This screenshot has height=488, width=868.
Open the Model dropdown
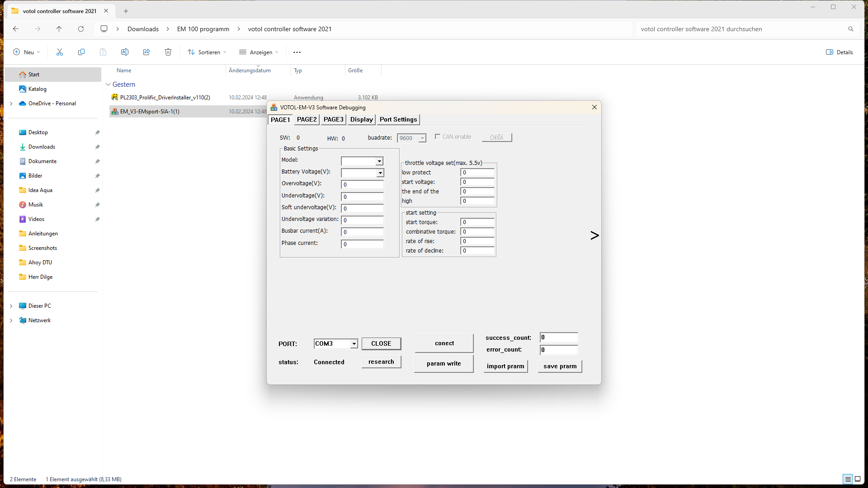tap(379, 161)
